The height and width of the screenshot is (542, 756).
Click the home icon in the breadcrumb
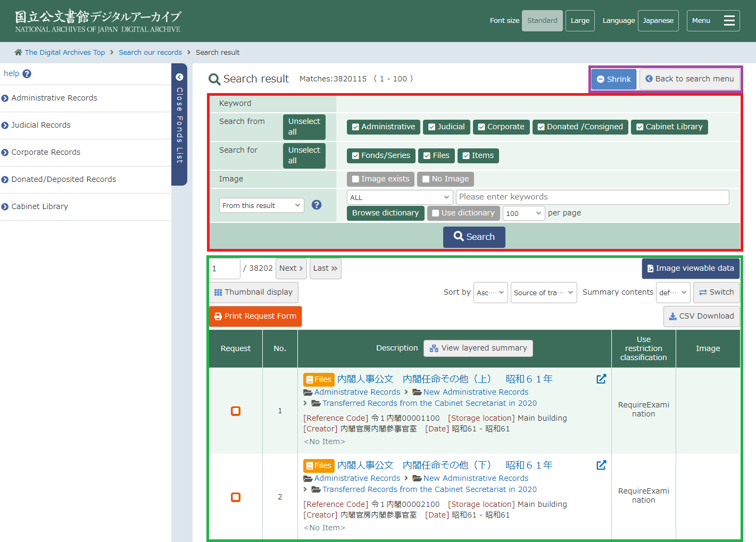pyautogui.click(x=18, y=52)
